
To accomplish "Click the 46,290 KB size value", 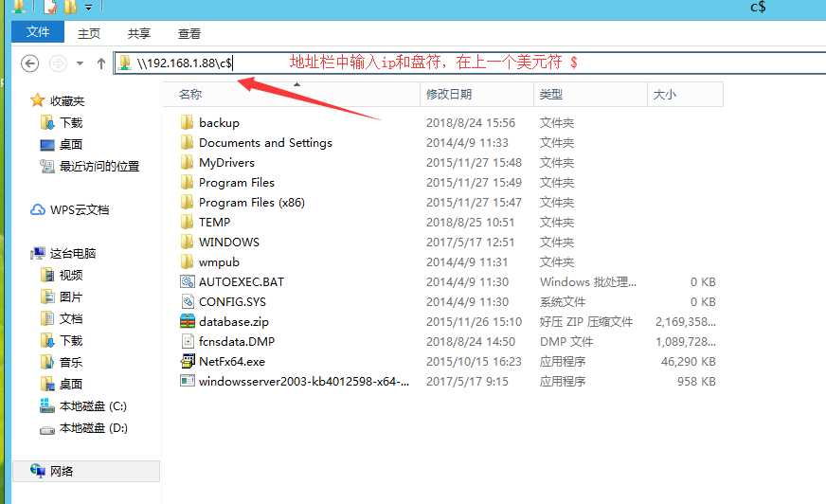I will coord(688,361).
